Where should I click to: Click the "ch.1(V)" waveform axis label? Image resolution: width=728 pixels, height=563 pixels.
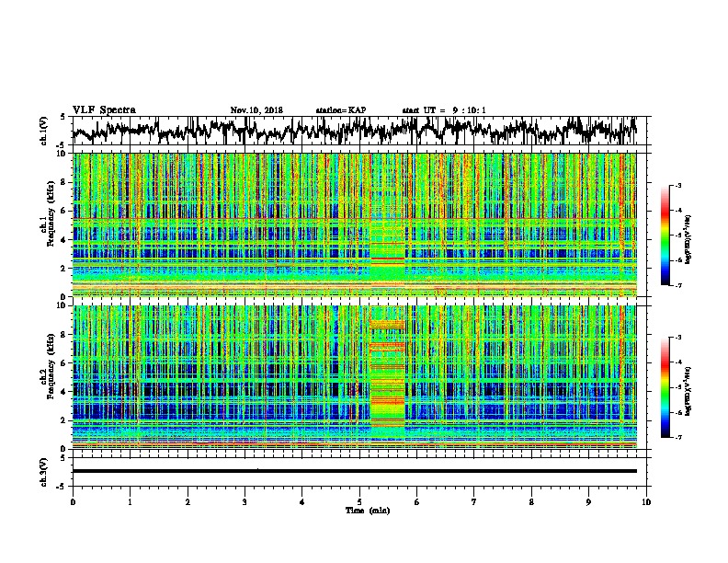click(43, 131)
